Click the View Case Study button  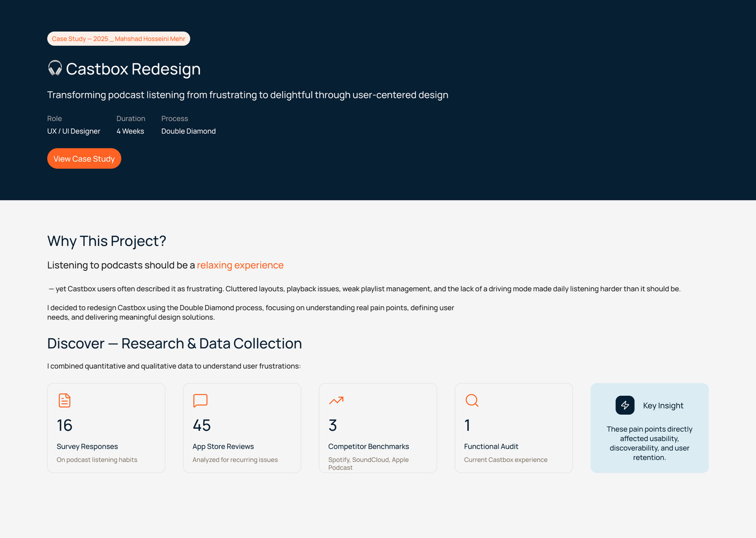[x=84, y=158]
